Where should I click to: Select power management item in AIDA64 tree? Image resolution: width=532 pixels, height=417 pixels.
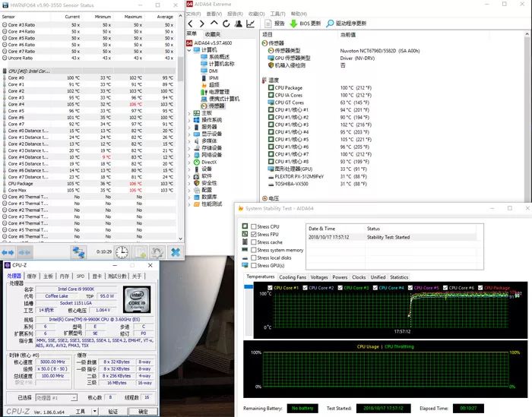click(215, 92)
